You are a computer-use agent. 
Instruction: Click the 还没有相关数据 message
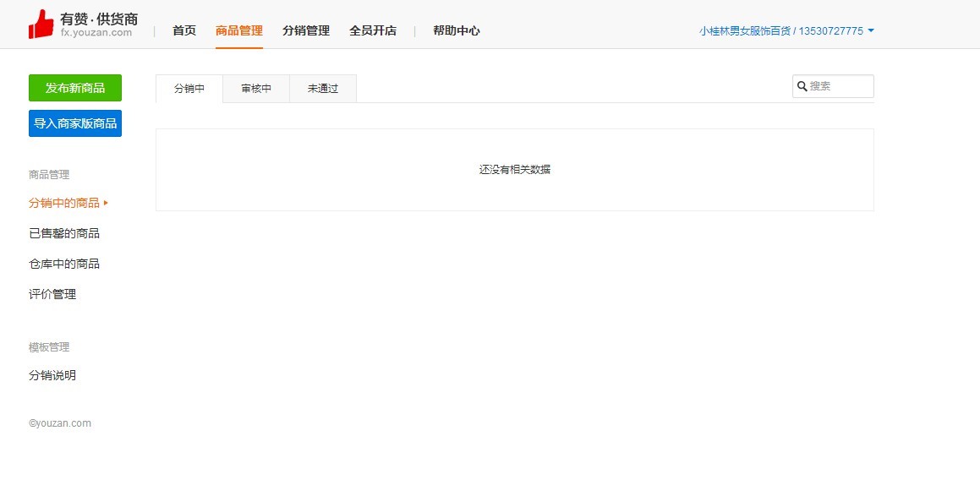click(515, 169)
